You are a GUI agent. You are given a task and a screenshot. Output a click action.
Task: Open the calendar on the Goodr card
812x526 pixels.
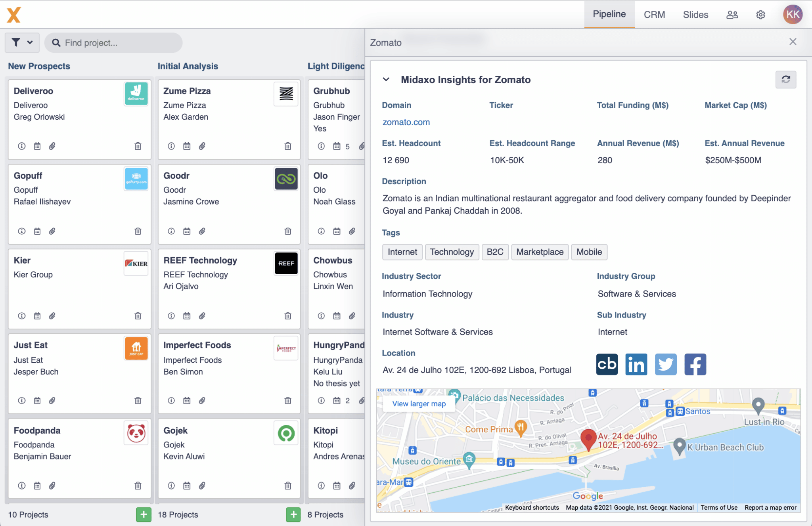tap(187, 231)
